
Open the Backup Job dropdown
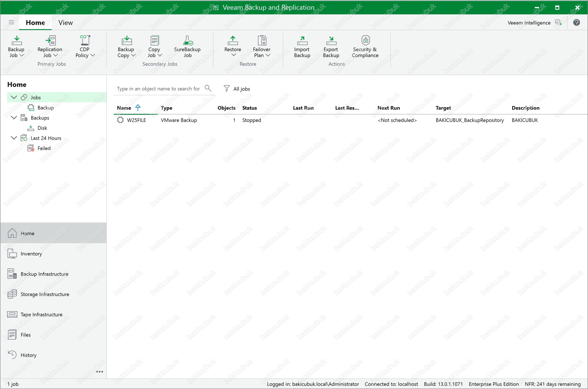(x=22, y=55)
